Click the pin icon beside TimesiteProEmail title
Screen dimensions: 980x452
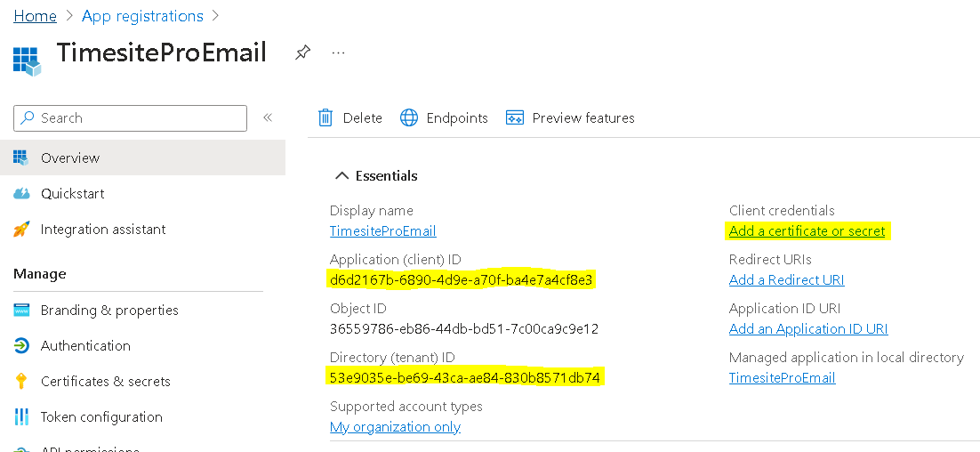point(302,52)
